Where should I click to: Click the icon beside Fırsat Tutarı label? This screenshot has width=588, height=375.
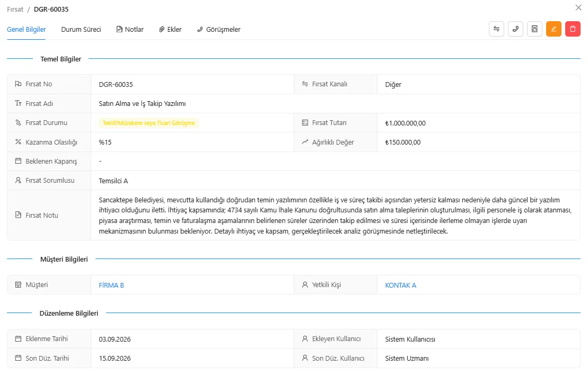click(x=305, y=122)
